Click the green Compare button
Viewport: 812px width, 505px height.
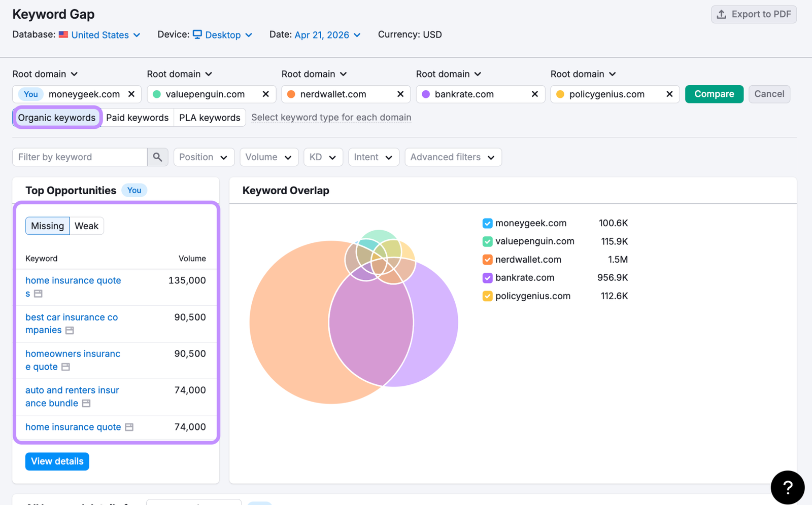pyautogui.click(x=714, y=94)
